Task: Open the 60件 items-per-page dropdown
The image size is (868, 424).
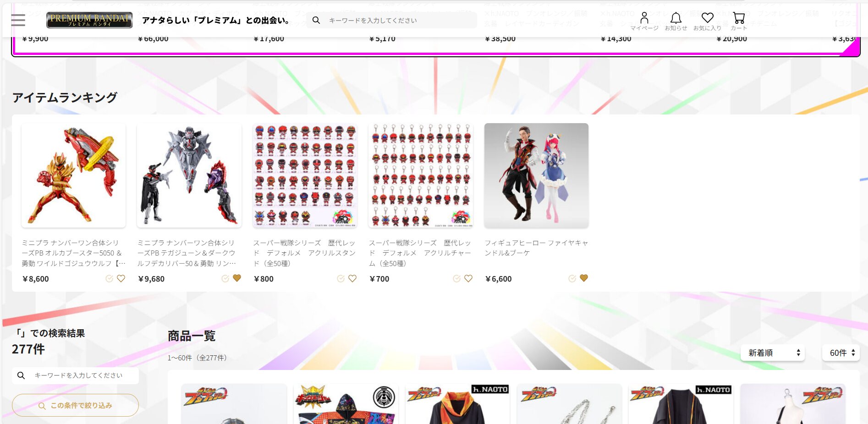Action: 841,353
